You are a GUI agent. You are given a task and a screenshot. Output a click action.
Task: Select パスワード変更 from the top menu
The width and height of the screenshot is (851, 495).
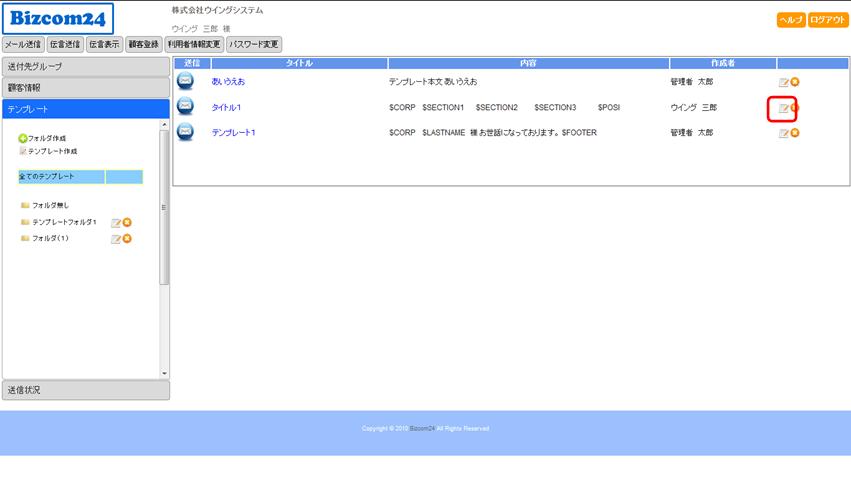pyautogui.click(x=254, y=44)
